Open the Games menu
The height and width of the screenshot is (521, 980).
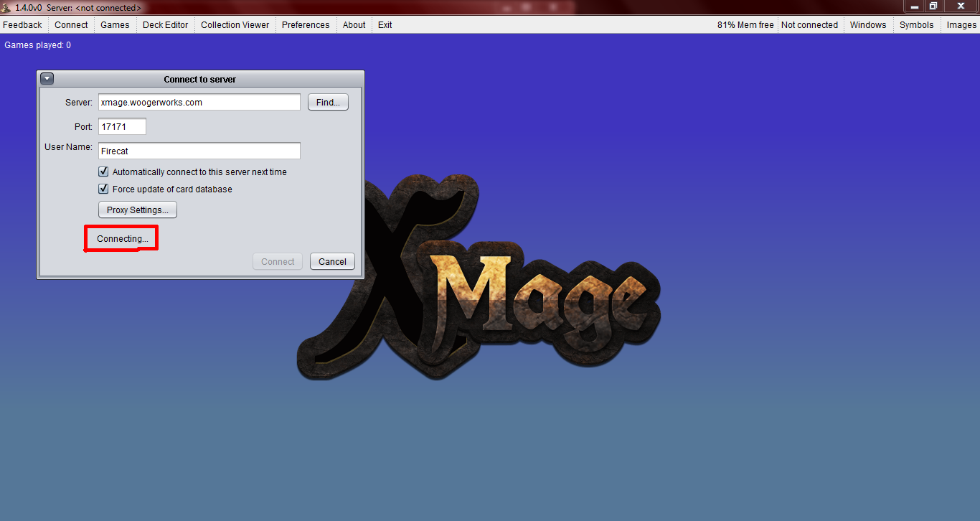[x=115, y=24]
